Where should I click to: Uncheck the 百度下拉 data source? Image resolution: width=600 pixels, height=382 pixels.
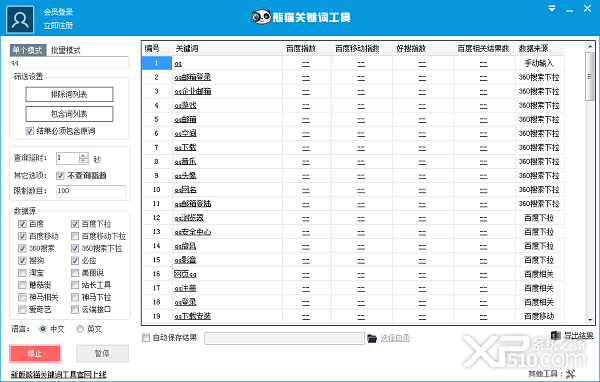[75, 224]
